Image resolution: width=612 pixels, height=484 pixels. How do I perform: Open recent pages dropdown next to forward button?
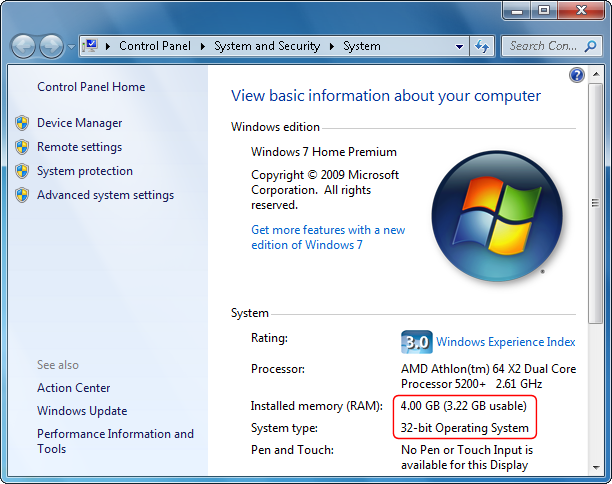70,47
